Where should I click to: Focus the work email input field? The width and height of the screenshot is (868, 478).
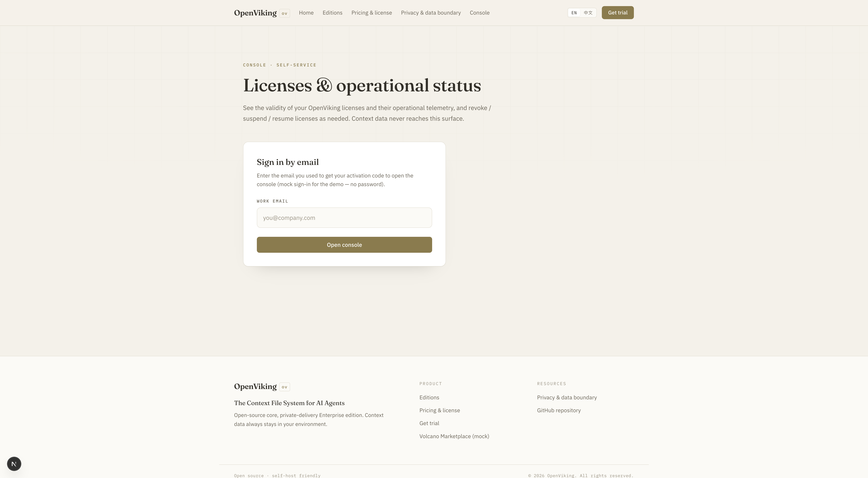(344, 218)
